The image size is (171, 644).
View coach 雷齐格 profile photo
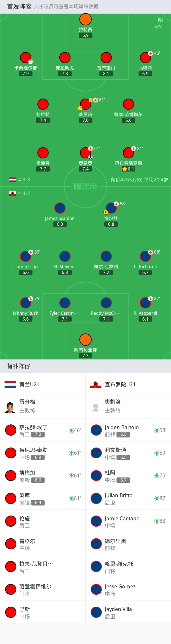tap(10, 407)
